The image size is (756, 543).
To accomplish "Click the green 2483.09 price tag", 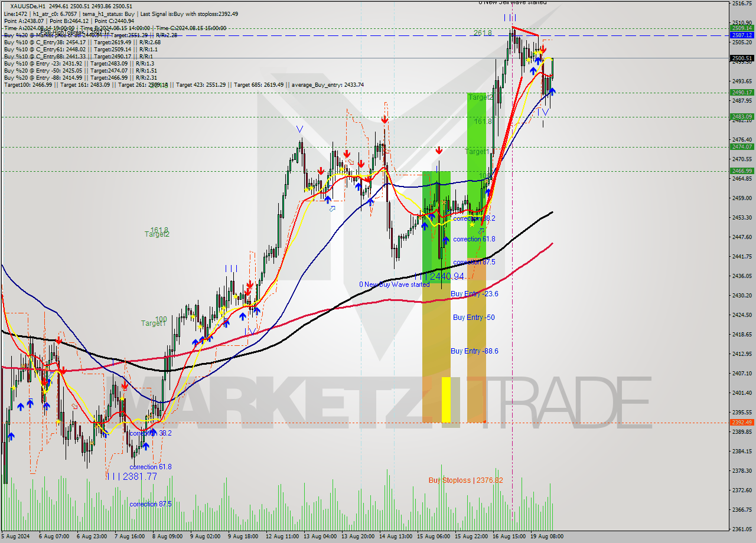I will [742, 116].
